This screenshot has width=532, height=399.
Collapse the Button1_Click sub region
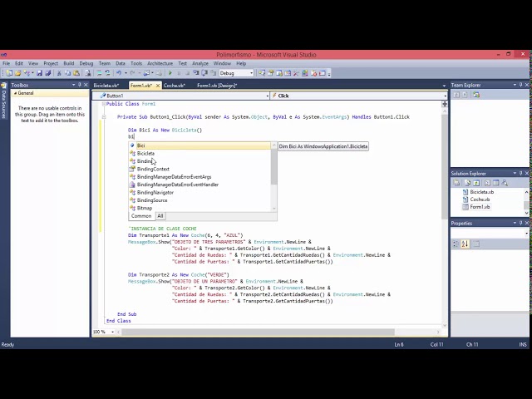pos(104,116)
